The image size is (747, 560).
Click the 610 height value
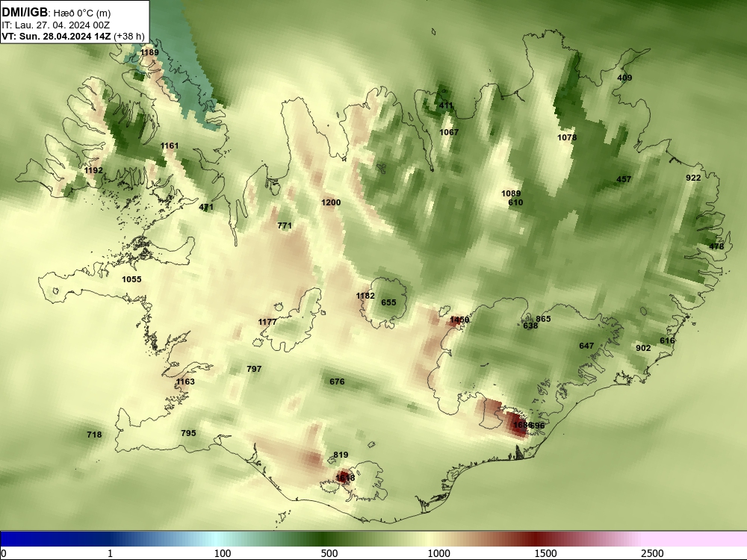pyautogui.click(x=515, y=203)
